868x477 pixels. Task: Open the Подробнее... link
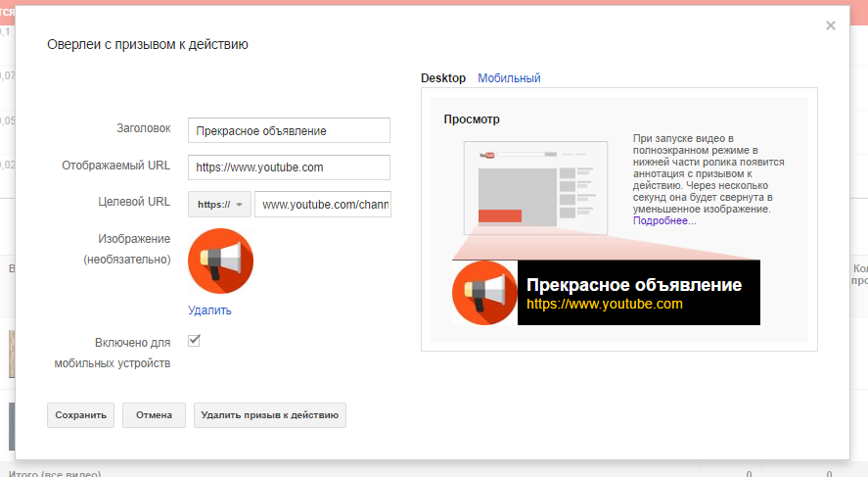click(664, 220)
